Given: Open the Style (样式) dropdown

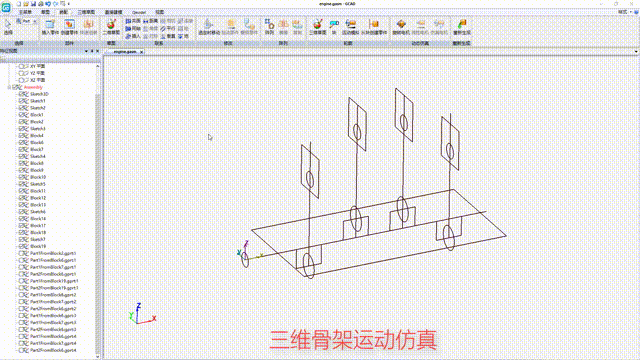Looking at the screenshot, I should coord(624,12).
